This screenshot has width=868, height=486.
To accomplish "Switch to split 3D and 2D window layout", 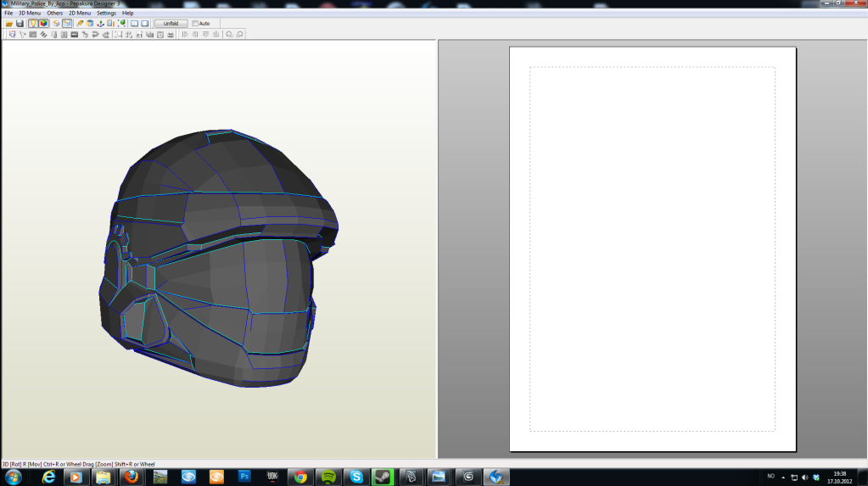I will click(x=134, y=23).
